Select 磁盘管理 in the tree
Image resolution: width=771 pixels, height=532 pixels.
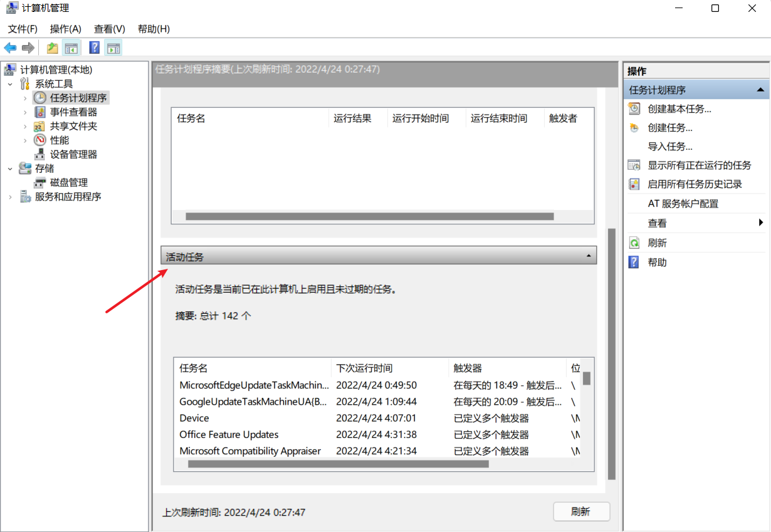[69, 182]
